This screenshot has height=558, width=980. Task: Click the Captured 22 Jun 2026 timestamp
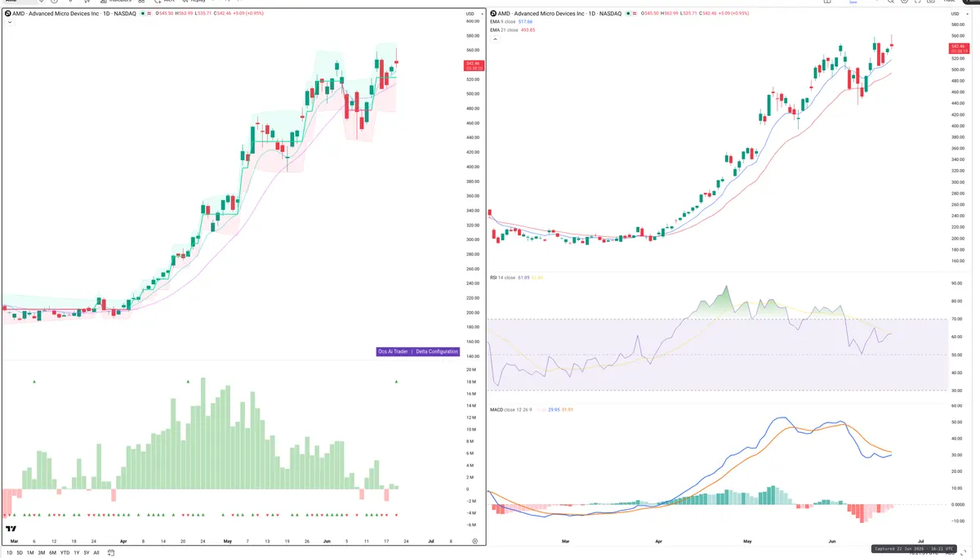[913, 549]
